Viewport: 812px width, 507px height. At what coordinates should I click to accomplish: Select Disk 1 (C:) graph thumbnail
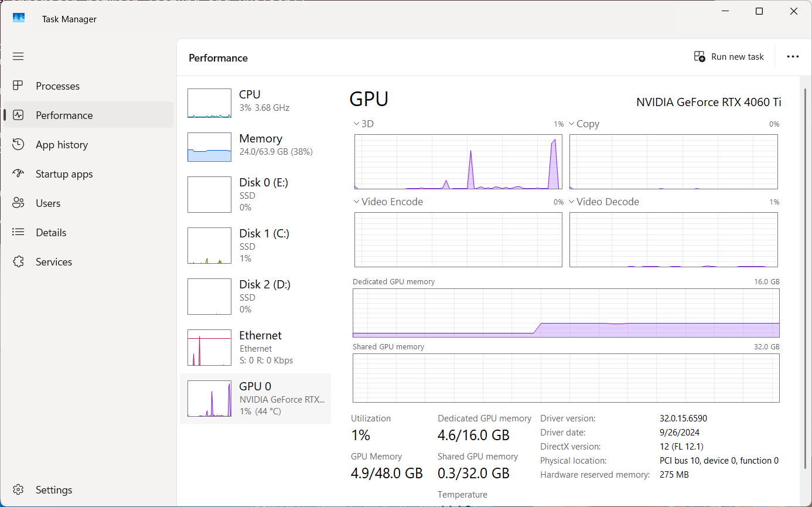(209, 245)
